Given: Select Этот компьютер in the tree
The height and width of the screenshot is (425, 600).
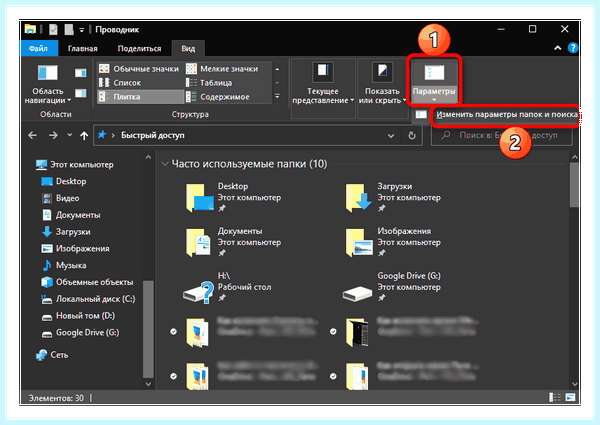Looking at the screenshot, I should pyautogui.click(x=75, y=165).
